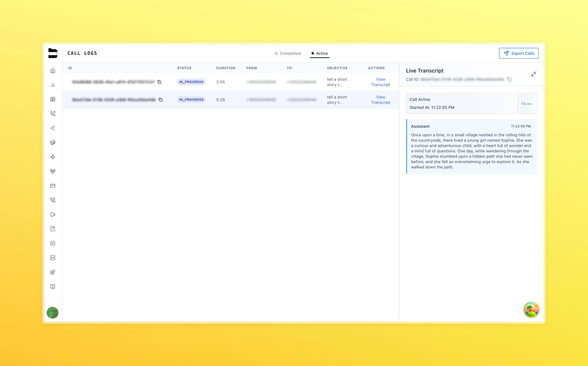Click the DURATION column header
The height and width of the screenshot is (366, 588).
tap(226, 68)
